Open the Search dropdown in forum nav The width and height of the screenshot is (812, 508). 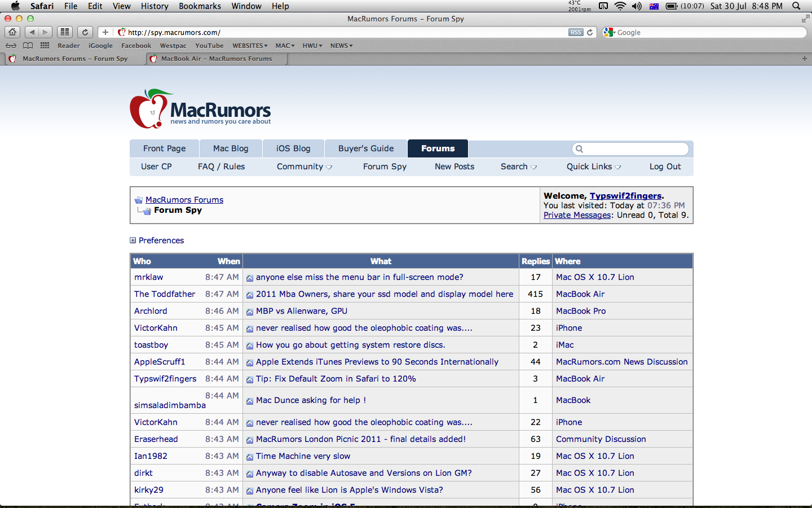[x=519, y=167]
